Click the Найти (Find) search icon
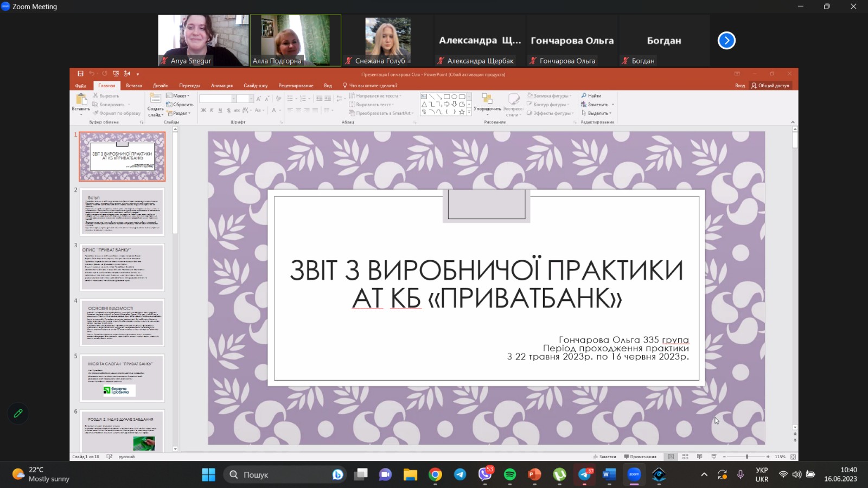868x488 pixels. tap(584, 96)
